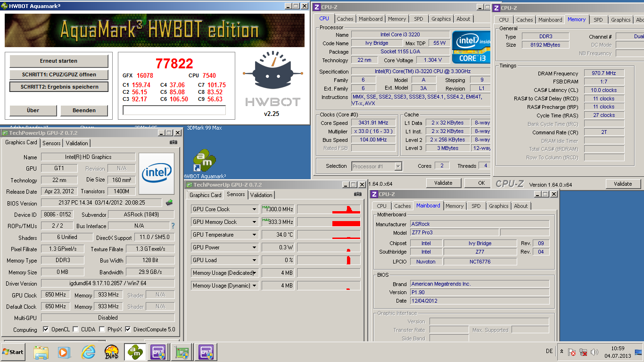Expand the GPU Temperature sensor dropdown
Image resolution: width=644 pixels, height=362 pixels.
(255, 235)
